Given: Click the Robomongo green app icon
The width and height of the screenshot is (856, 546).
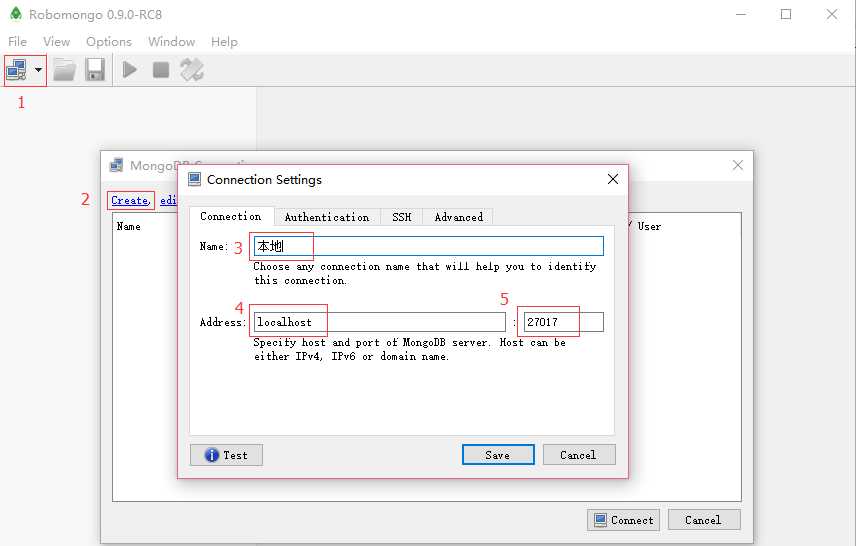Looking at the screenshot, I should pyautogui.click(x=16, y=14).
